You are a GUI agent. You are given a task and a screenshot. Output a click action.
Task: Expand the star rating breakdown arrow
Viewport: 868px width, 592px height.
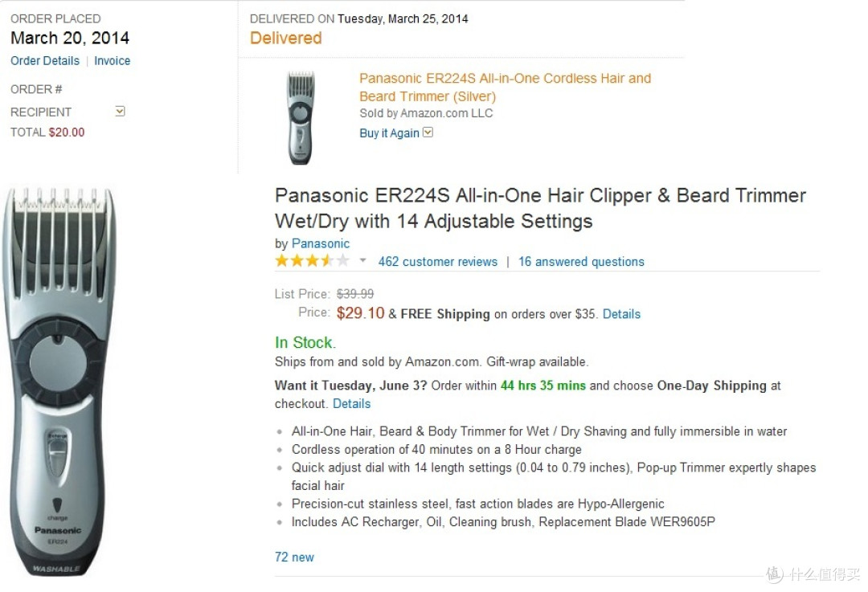click(x=362, y=260)
